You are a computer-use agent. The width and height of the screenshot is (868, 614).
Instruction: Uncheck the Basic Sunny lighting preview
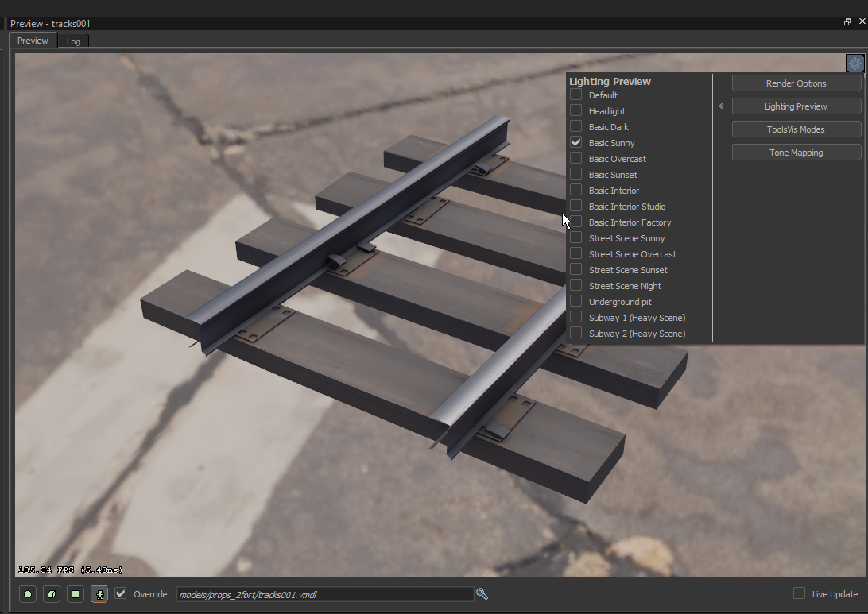[575, 142]
